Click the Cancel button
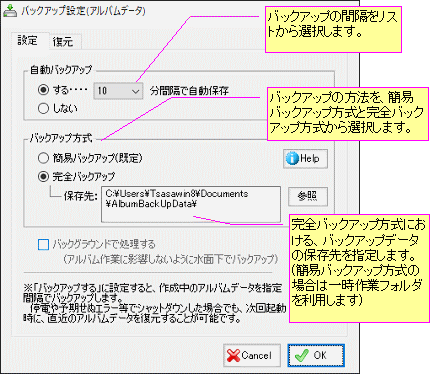 click(252, 355)
